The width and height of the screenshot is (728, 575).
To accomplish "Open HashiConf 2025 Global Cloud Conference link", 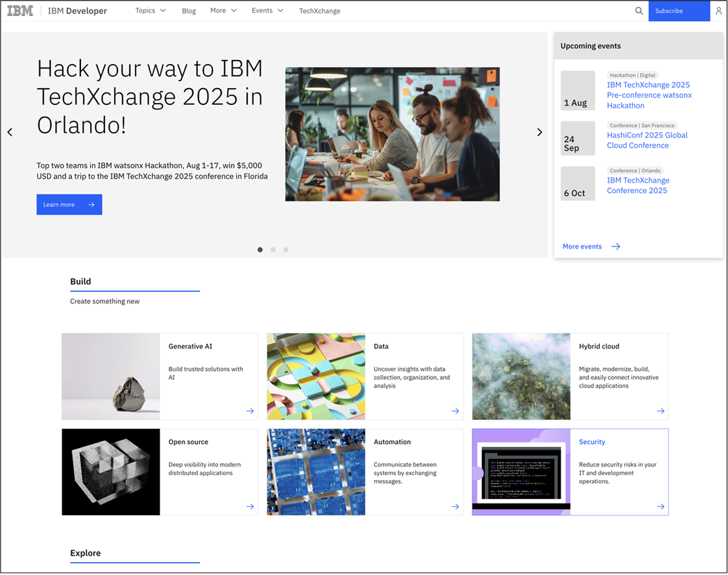I will [647, 140].
